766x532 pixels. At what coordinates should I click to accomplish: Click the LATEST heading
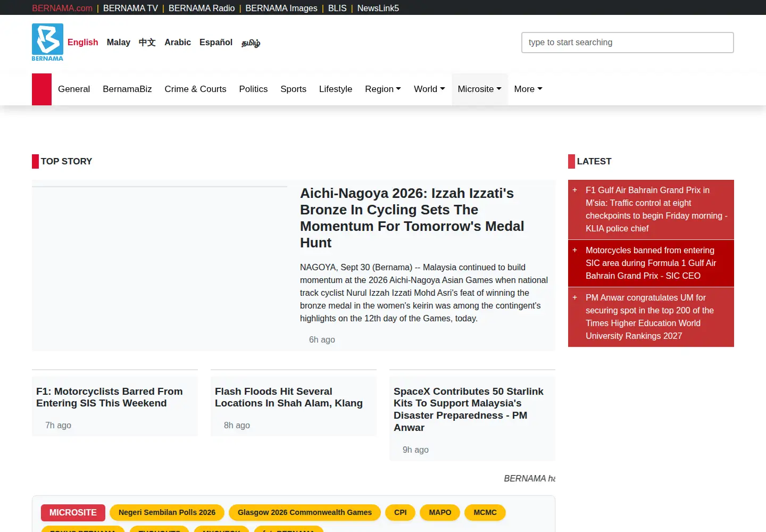[594, 161]
